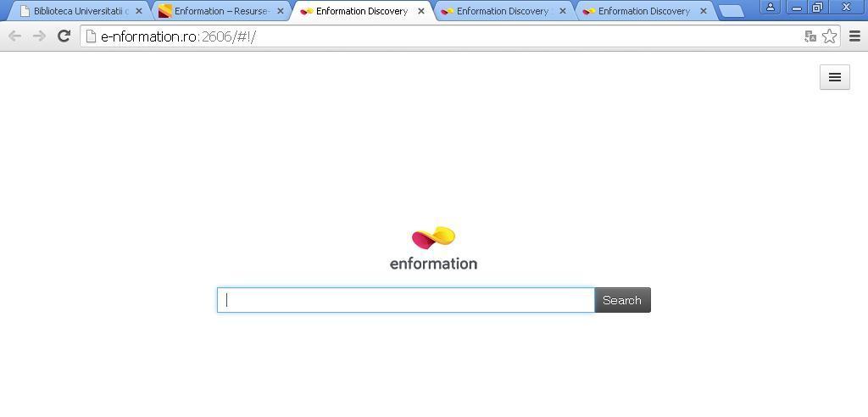Close the Chrome window
868x417 pixels.
847,7
